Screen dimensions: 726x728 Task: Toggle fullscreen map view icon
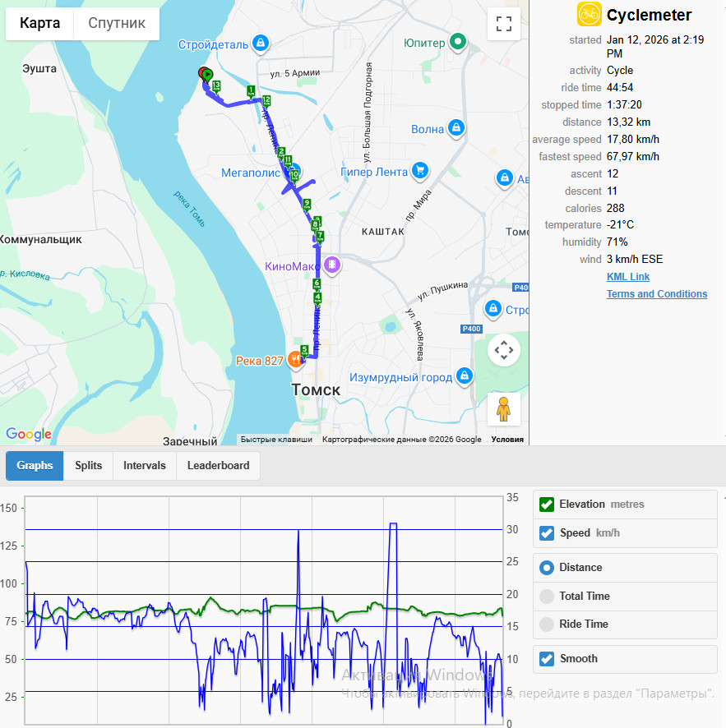[x=503, y=24]
